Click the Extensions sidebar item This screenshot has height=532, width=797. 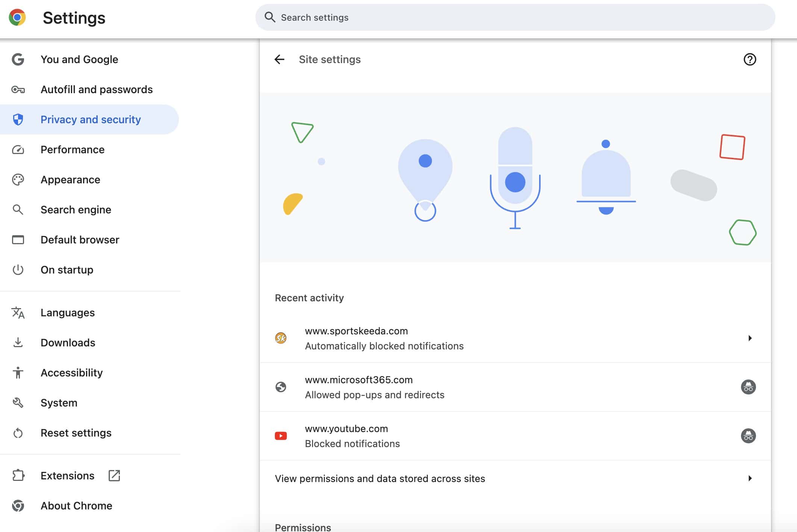coord(67,475)
